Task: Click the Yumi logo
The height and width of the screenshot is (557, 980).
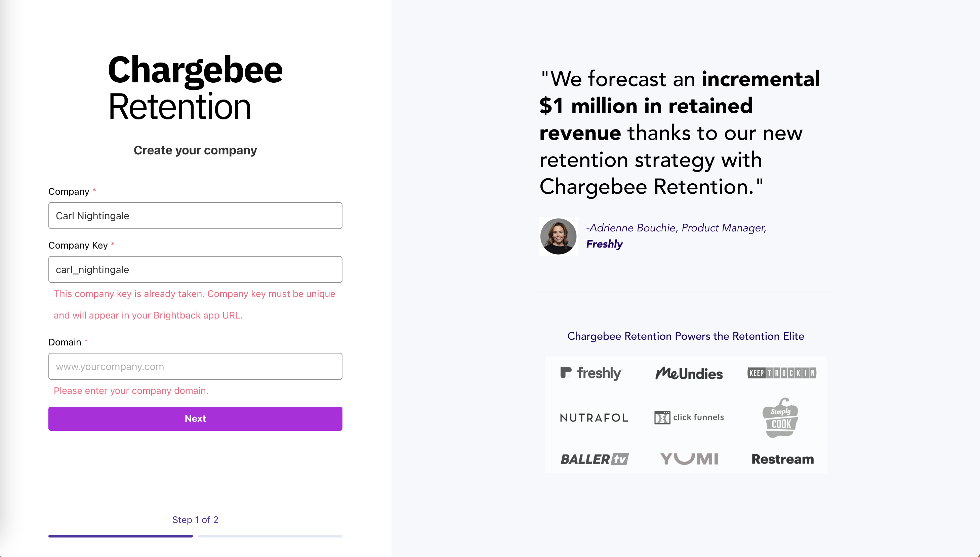Action: pyautogui.click(x=689, y=459)
